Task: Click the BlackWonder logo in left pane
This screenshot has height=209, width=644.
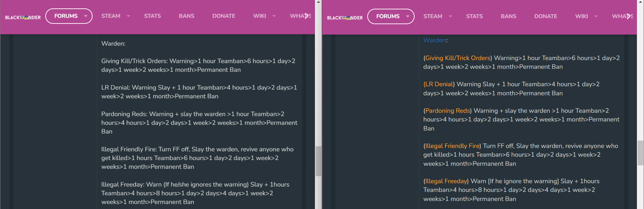Action: point(23,17)
